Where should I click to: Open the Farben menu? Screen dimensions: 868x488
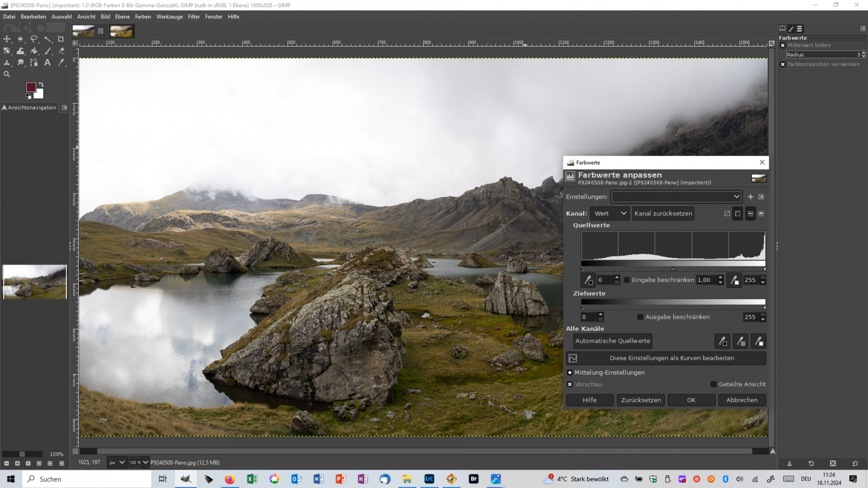coord(143,17)
